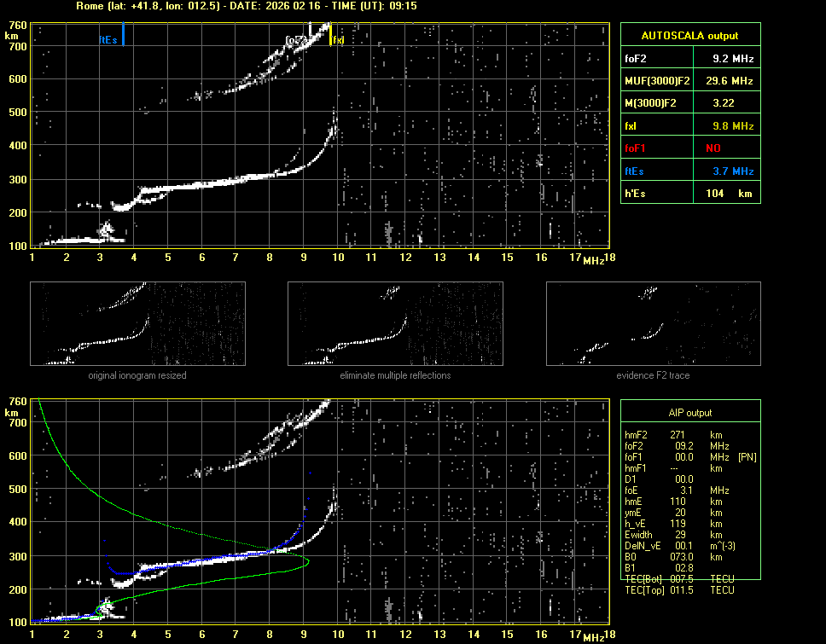Click the blue ftEs marker on top ionogram
This screenshot has height=644, width=826.
tap(123, 35)
